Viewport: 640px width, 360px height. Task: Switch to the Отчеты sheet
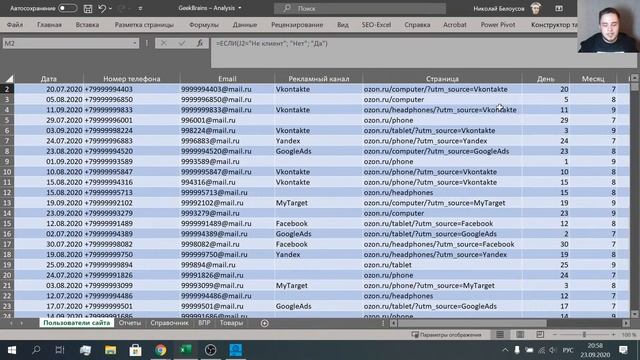coord(130,323)
